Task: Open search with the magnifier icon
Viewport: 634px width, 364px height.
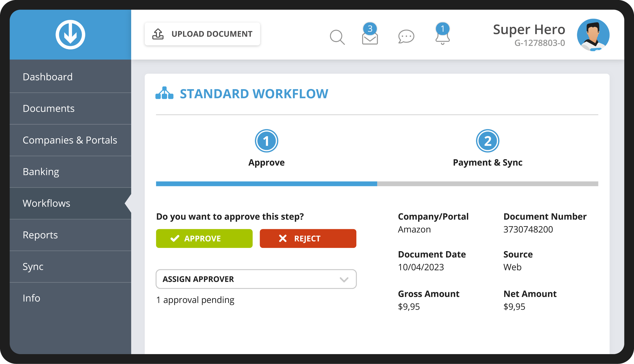Action: (x=337, y=37)
